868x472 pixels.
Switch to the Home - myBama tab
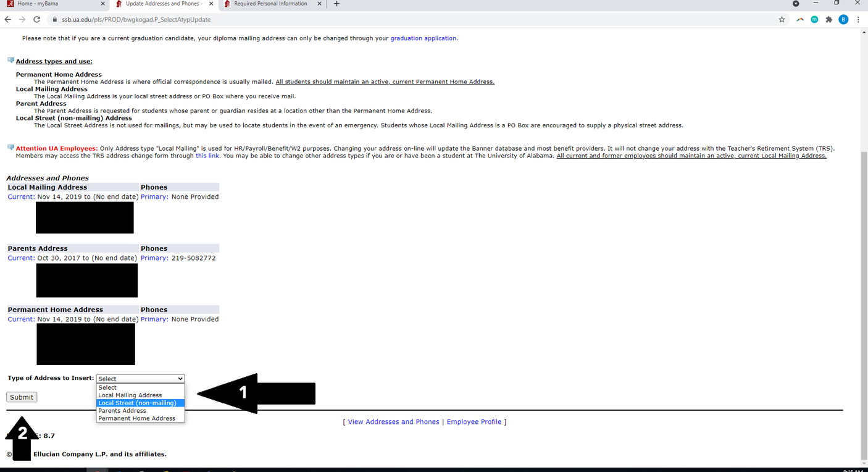(x=49, y=4)
